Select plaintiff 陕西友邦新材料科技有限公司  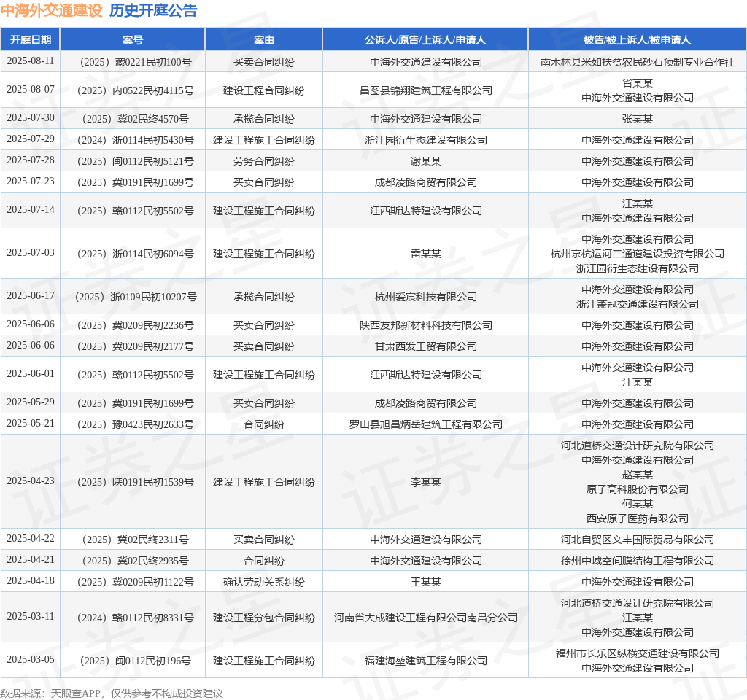pyautogui.click(x=426, y=325)
